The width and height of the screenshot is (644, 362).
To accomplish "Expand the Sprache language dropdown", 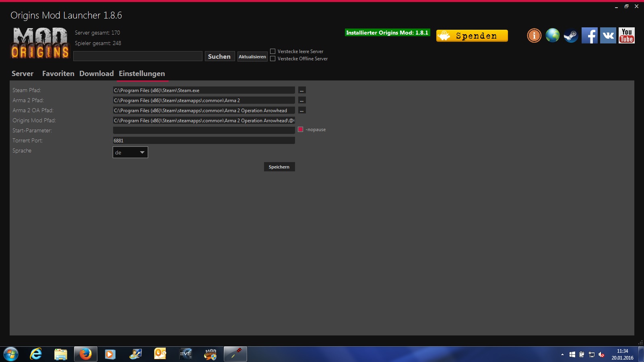I will tap(130, 152).
